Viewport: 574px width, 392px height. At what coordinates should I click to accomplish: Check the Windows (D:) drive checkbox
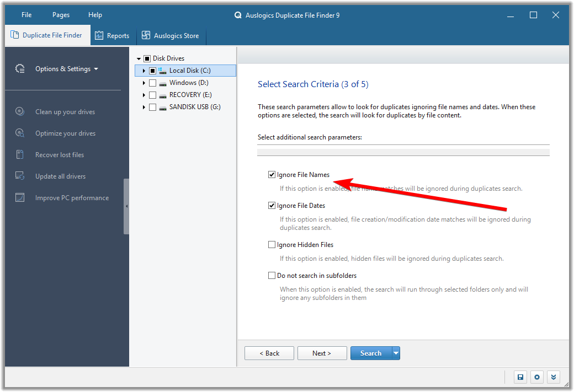(x=153, y=83)
